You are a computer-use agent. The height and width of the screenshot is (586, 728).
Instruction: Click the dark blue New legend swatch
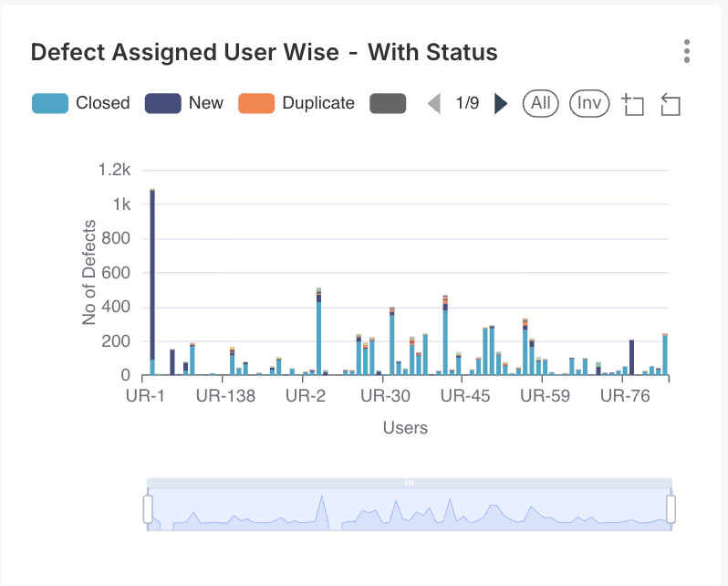[162, 103]
